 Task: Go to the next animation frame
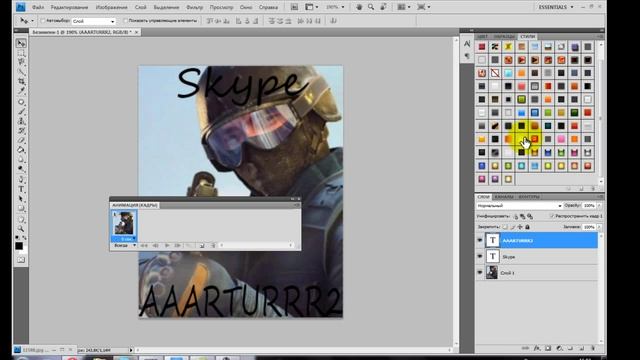click(178, 245)
